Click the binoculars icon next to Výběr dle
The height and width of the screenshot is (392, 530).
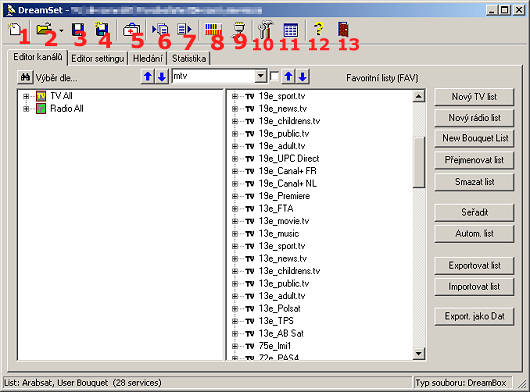tap(25, 77)
